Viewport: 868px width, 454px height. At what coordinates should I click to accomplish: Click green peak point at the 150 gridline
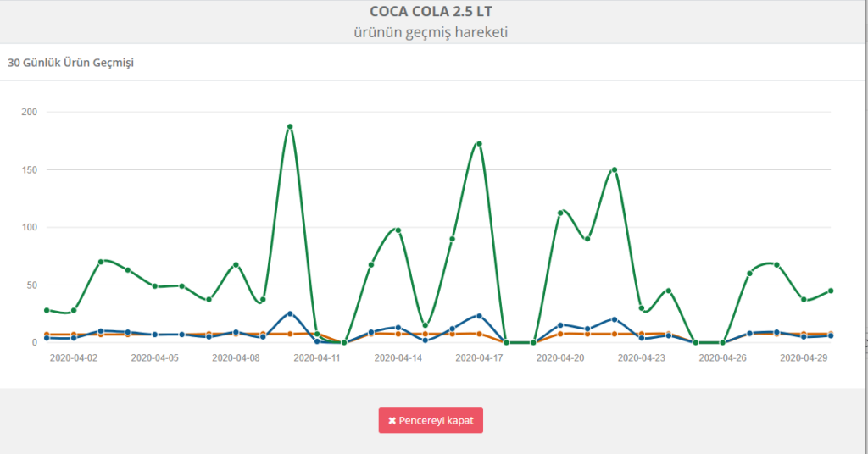615,169
